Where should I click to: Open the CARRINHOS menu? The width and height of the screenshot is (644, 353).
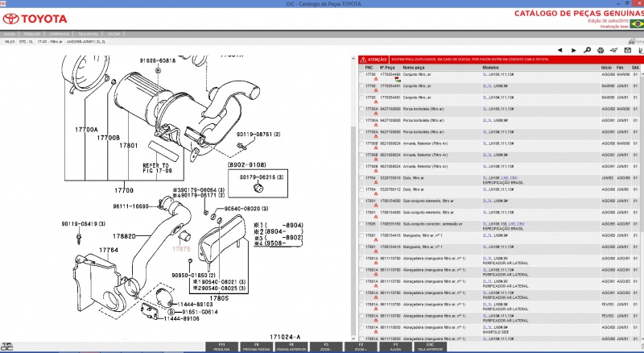(x=59, y=34)
